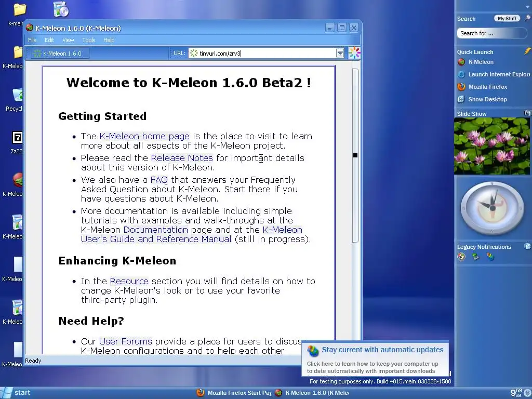This screenshot has height=399, width=532.
Task: Click the 9:59 AM clock in the taskbar
Action: [516, 393]
